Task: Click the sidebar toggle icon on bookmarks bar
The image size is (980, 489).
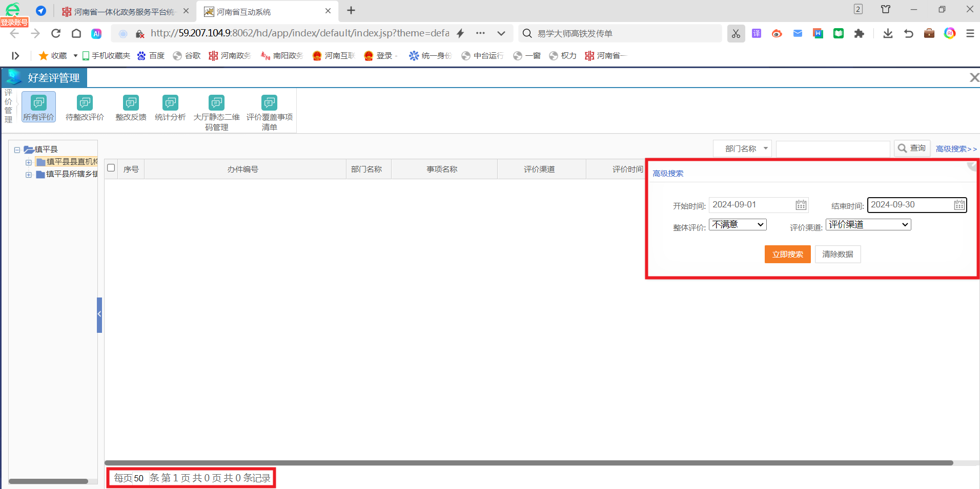Action: (x=15, y=56)
